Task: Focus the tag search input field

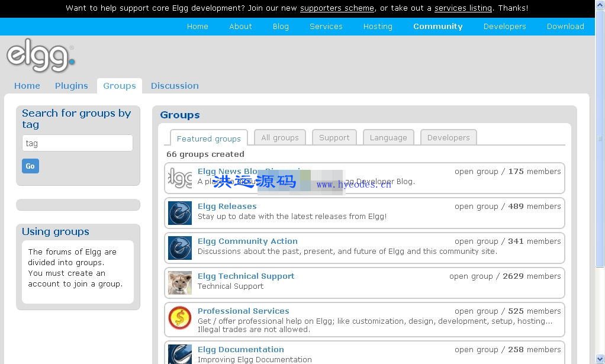Action: click(x=77, y=143)
